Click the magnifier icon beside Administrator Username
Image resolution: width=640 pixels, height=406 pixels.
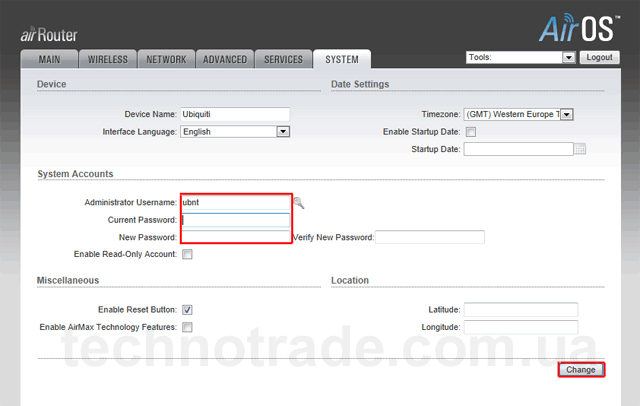(298, 203)
